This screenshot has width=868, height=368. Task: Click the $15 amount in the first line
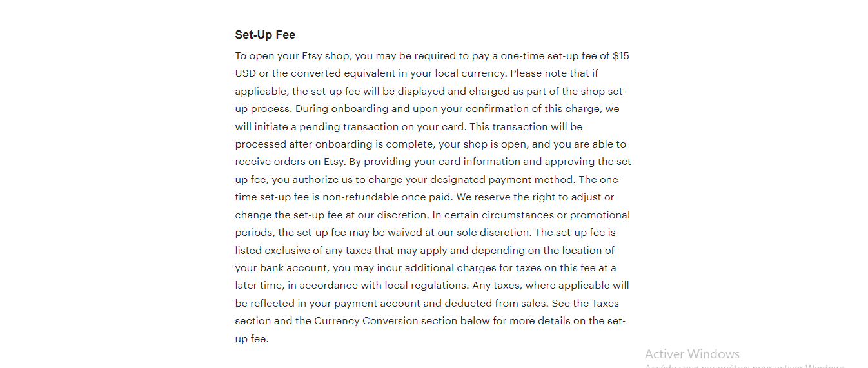click(621, 56)
